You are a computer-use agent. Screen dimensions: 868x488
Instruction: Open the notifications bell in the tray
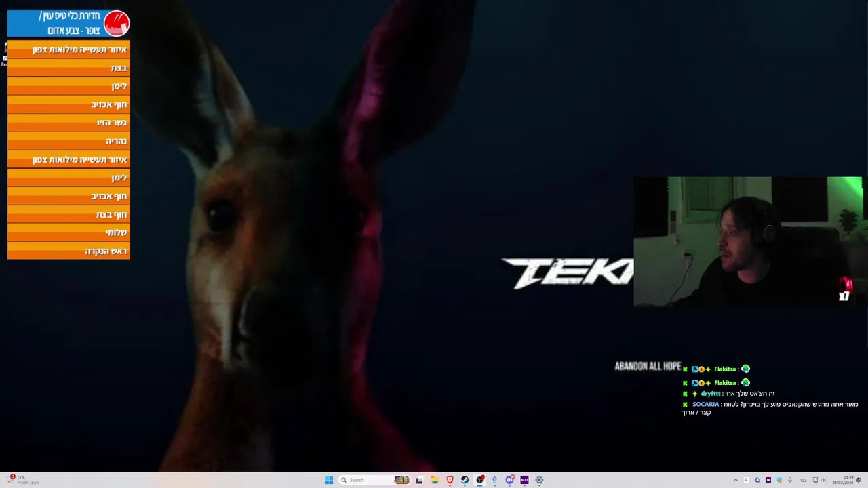pyautogui.click(x=859, y=480)
